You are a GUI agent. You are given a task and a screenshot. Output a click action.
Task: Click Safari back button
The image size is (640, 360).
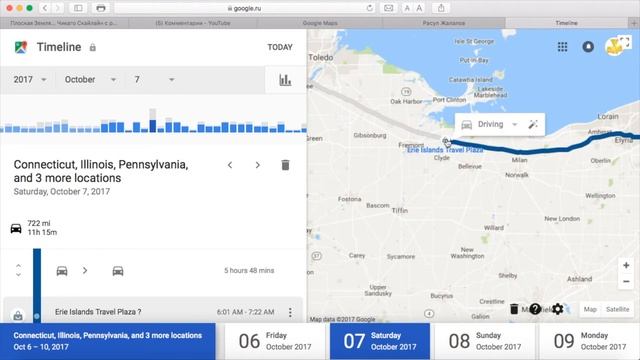(x=45, y=8)
